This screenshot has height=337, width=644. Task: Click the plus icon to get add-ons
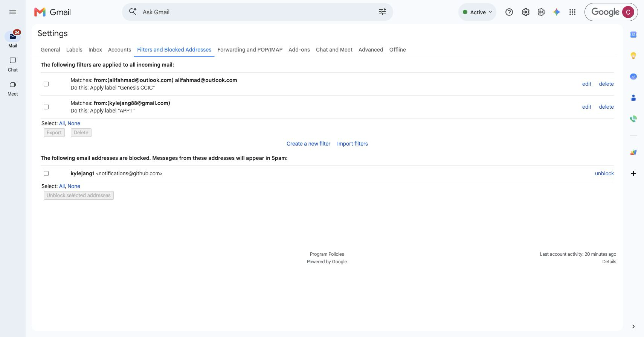[633, 173]
